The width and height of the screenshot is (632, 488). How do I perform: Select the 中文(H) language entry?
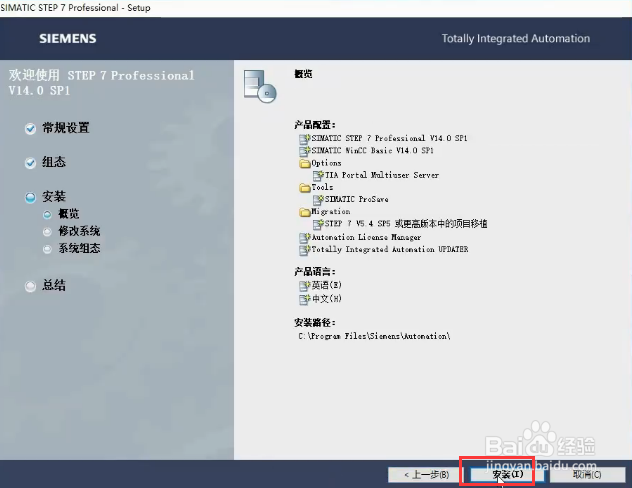[x=326, y=299]
